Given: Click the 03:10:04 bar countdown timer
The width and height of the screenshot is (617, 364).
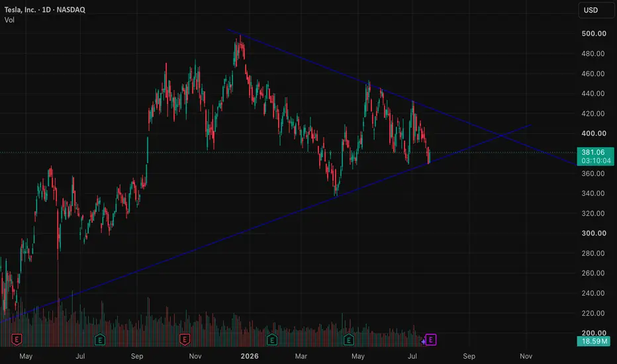Looking at the screenshot, I should (596, 161).
